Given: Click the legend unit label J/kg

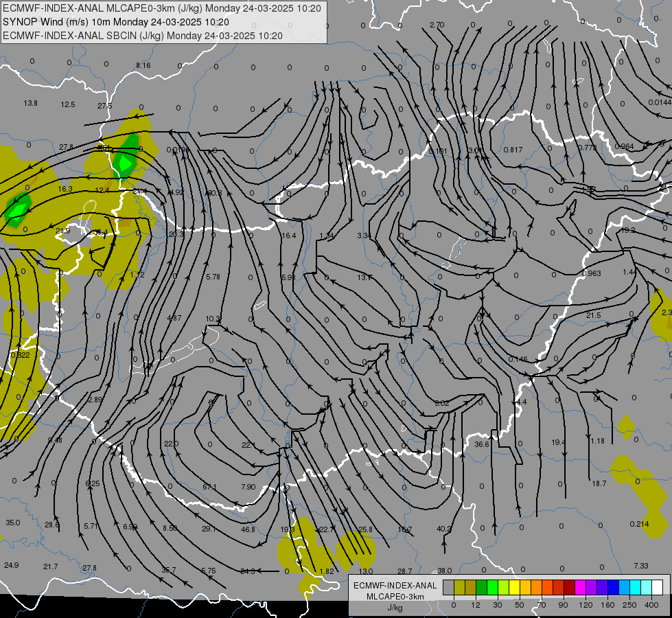Looking at the screenshot, I should click(x=395, y=608).
